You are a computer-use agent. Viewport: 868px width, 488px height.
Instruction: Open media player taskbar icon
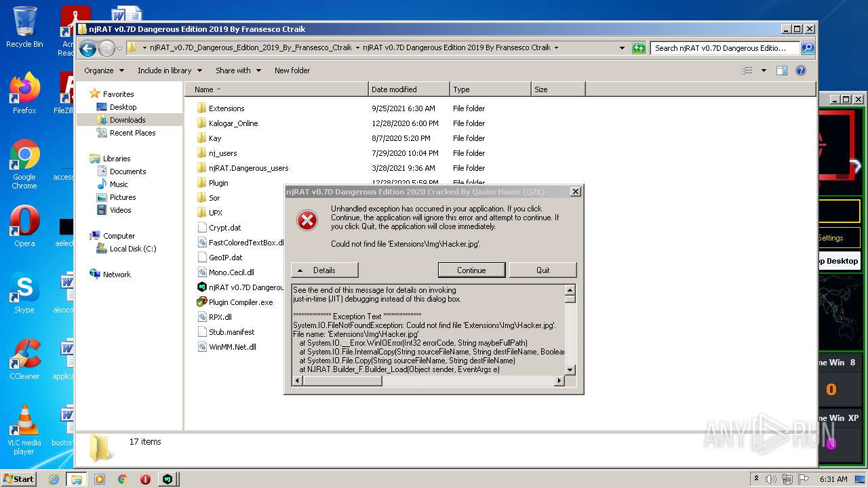(100, 479)
